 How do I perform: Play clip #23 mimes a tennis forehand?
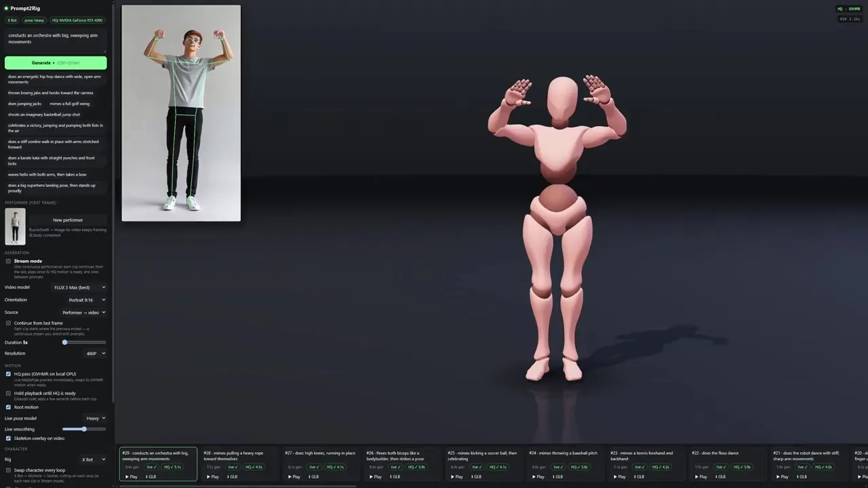(x=620, y=476)
